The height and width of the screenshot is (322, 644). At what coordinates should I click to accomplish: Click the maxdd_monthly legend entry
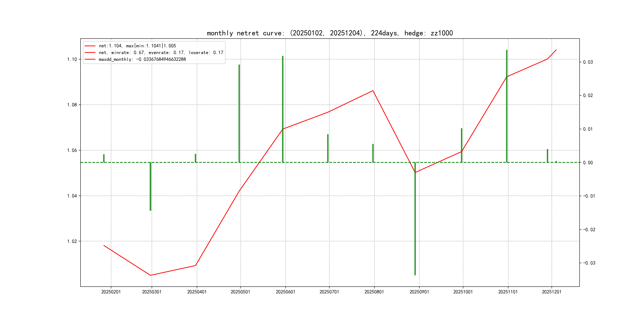[142, 59]
